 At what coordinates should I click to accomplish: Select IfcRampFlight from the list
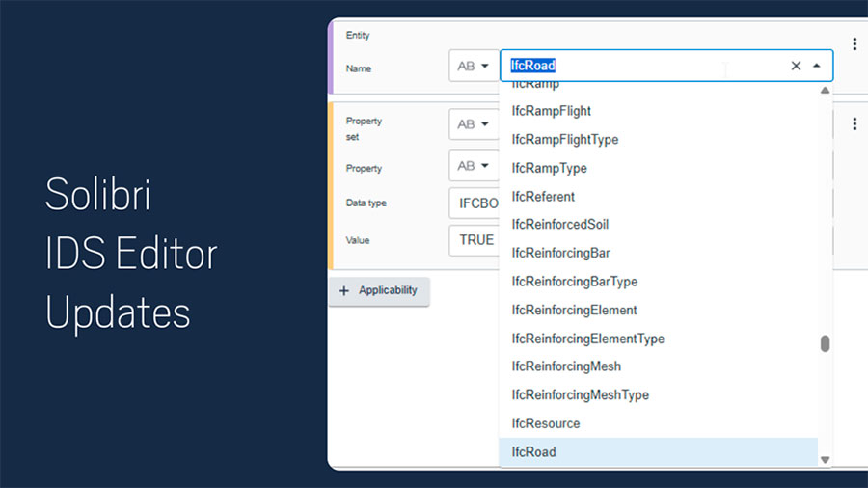coord(552,111)
